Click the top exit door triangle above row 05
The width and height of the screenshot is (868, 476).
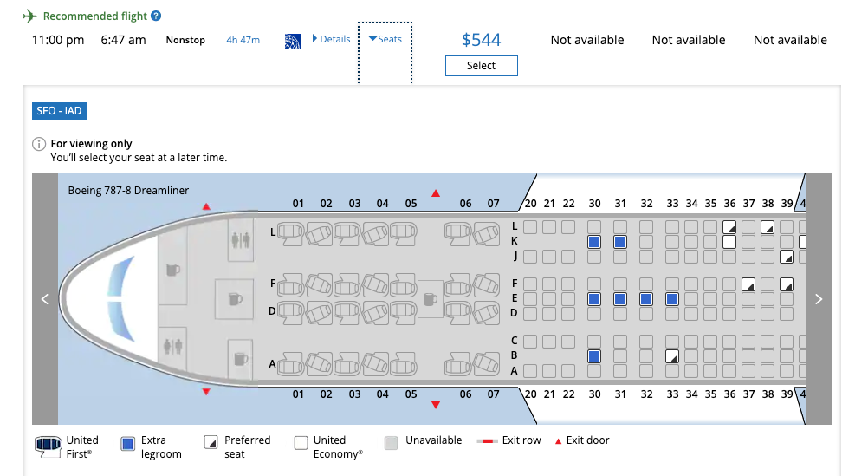point(436,193)
